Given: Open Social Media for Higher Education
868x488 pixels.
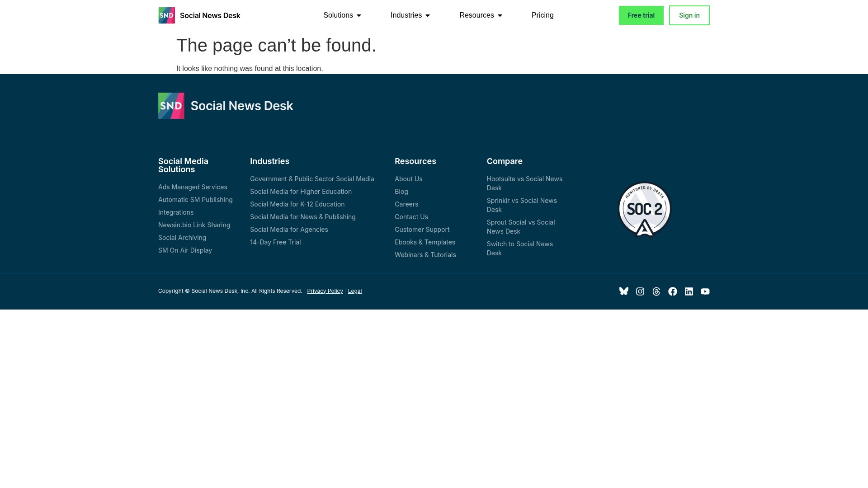Looking at the screenshot, I should [301, 192].
